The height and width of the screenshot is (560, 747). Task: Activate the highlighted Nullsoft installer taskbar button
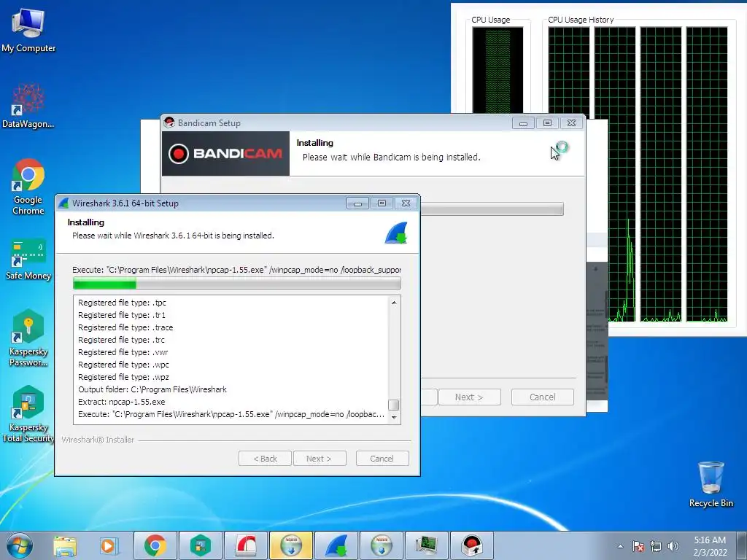point(291,545)
